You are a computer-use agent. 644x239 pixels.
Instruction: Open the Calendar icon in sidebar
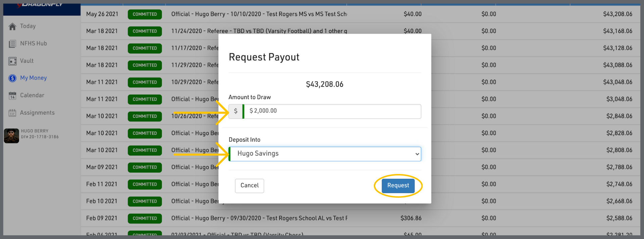(x=12, y=96)
